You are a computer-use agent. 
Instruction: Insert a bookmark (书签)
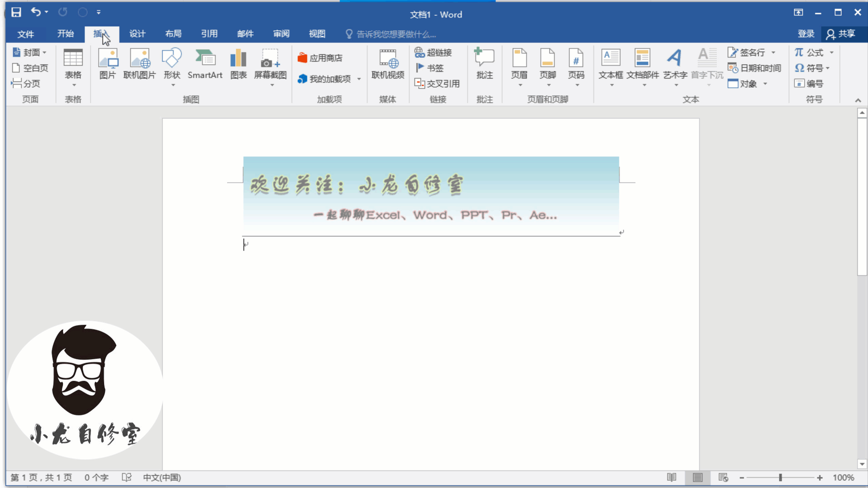(x=429, y=68)
